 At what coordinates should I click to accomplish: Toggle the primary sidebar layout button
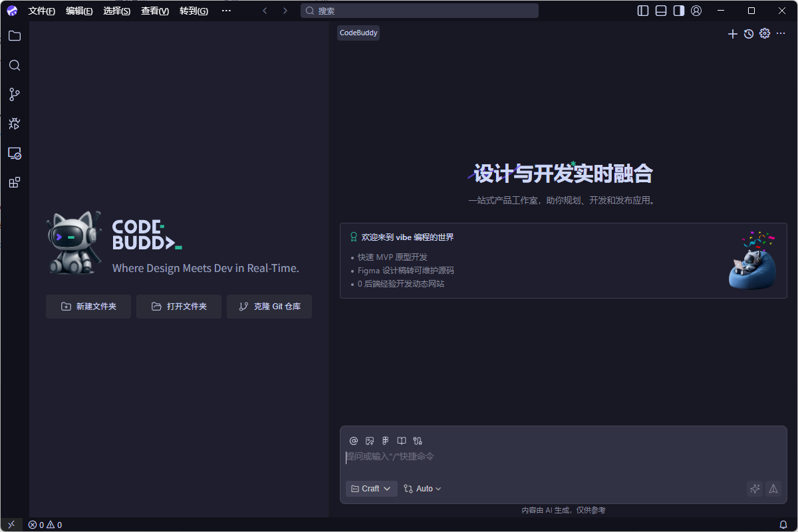tap(642, 11)
